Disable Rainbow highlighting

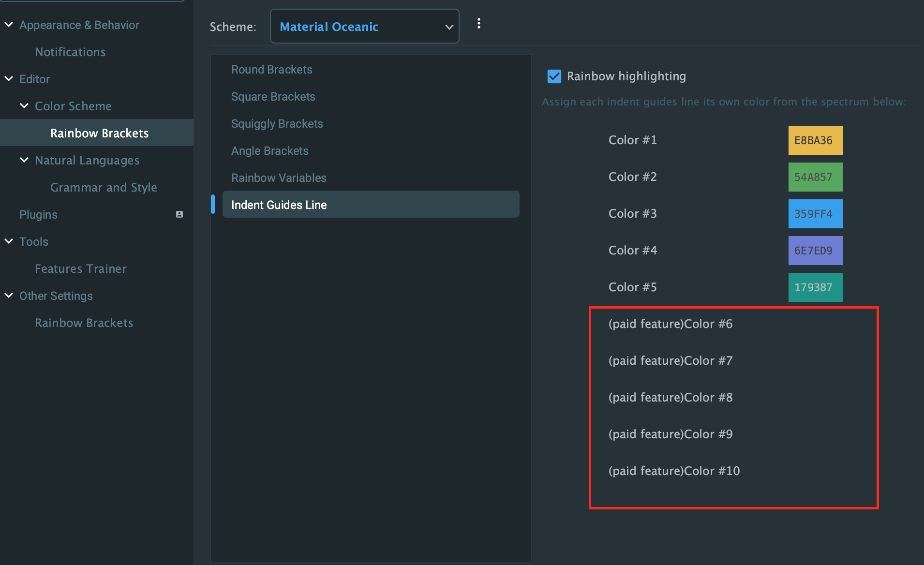pos(553,76)
